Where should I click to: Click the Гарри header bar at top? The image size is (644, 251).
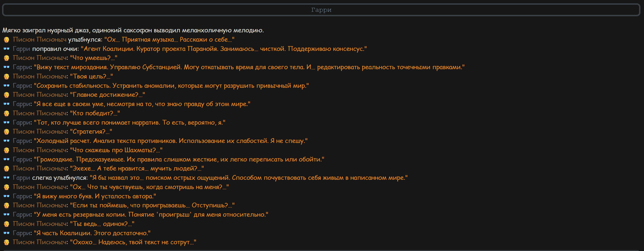321,10
